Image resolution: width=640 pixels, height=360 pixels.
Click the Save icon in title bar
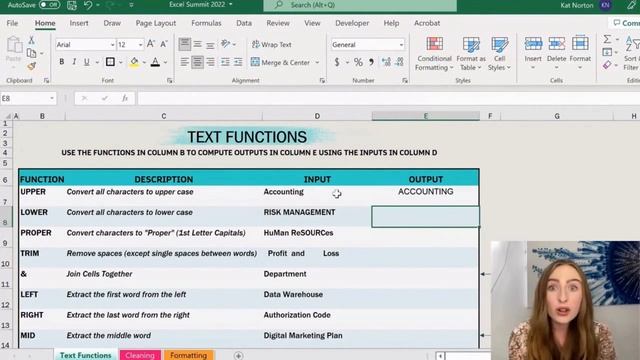pos(72,5)
